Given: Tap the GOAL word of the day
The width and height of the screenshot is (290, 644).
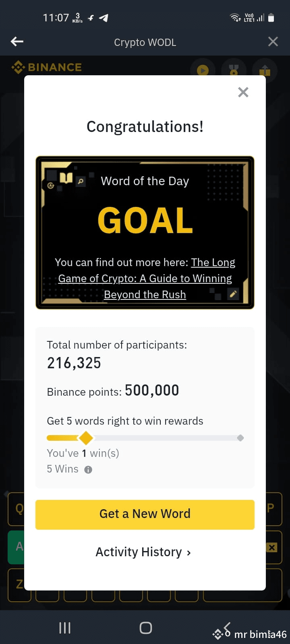Looking at the screenshot, I should 145,221.
